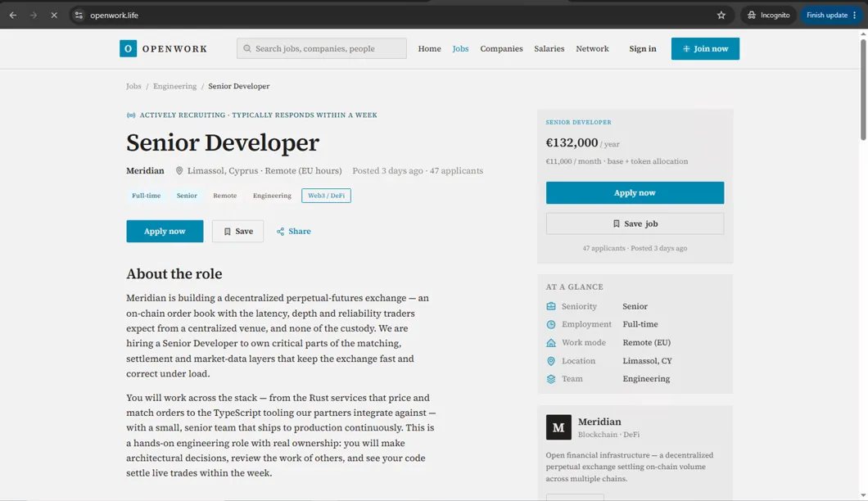Click the Sign in link

(x=643, y=49)
